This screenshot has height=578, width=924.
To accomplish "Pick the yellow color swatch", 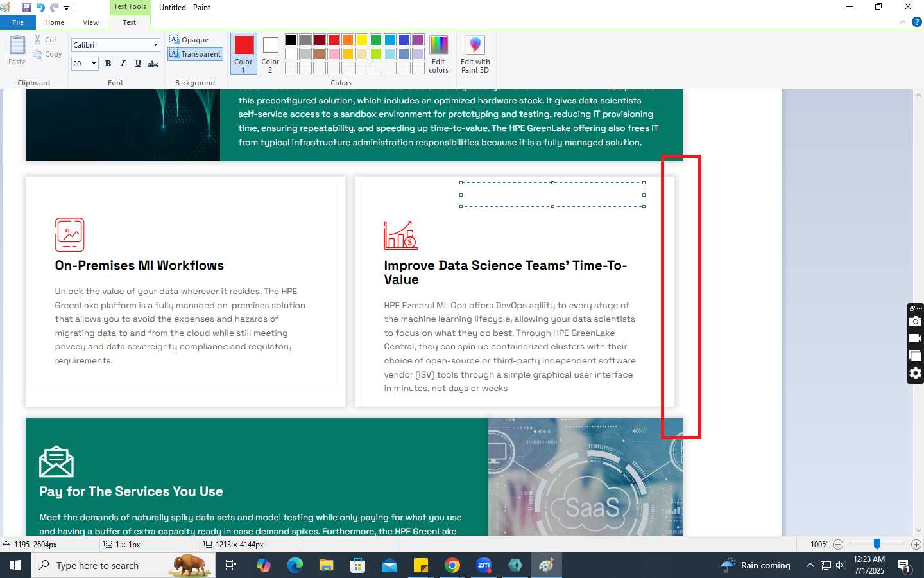I will pyautogui.click(x=362, y=40).
